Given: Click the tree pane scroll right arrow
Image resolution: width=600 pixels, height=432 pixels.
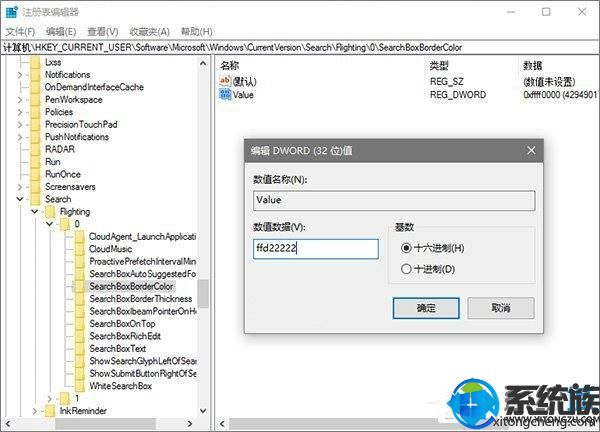Looking at the screenshot, I should click(189, 424).
